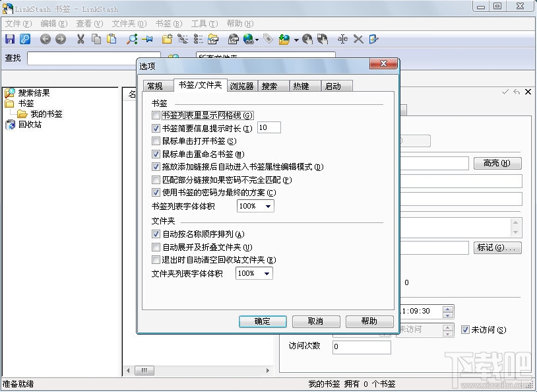Viewport: 537px width, 392px height.
Task: Select the Cut toolbar icon
Action: (80, 39)
